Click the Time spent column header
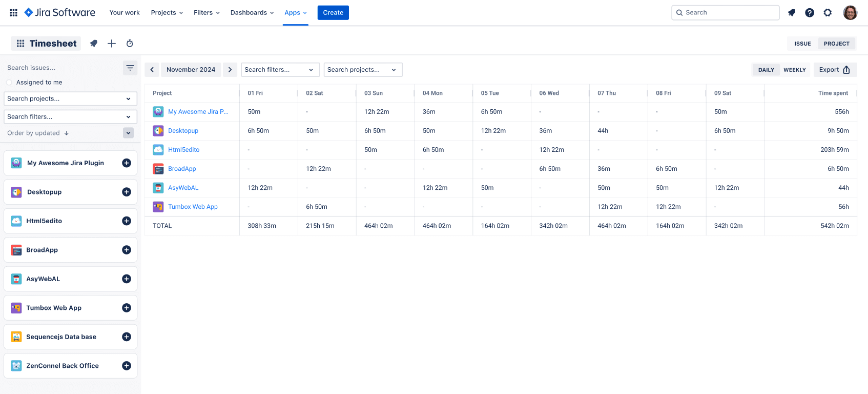Viewport: 868px width, 394px height. pos(833,93)
